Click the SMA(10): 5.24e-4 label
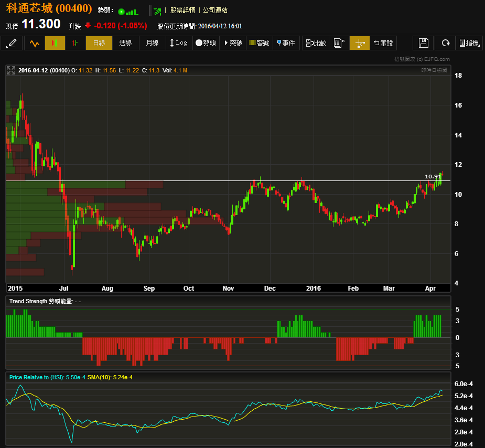This screenshot has height=448, width=485. (110, 378)
